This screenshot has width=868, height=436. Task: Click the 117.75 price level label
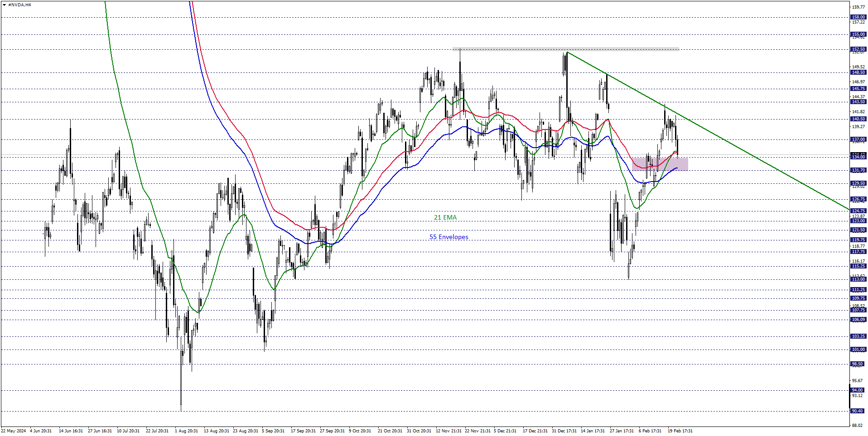(858, 252)
